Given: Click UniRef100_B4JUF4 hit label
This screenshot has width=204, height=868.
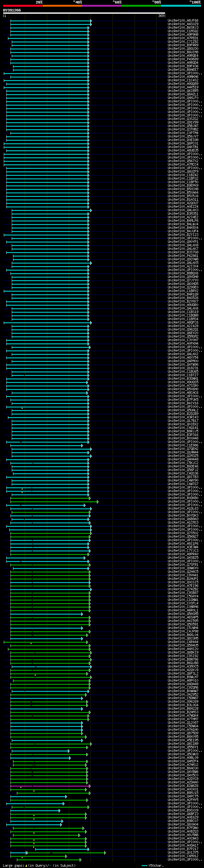Looking at the screenshot, I should 183,231.
